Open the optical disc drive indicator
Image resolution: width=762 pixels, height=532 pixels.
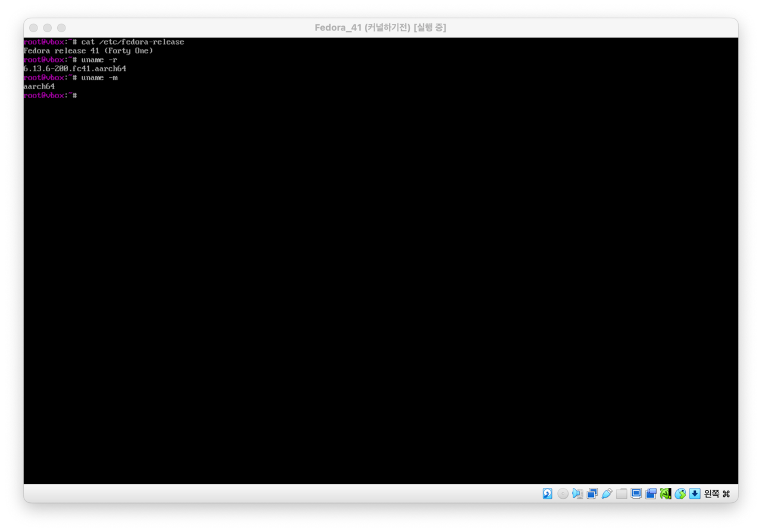coord(563,493)
